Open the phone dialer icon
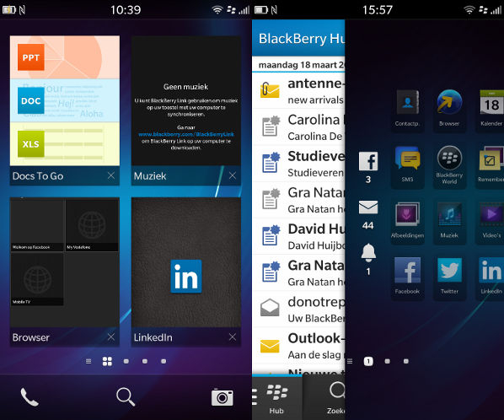The width and height of the screenshot is (504, 420). pos(29,397)
